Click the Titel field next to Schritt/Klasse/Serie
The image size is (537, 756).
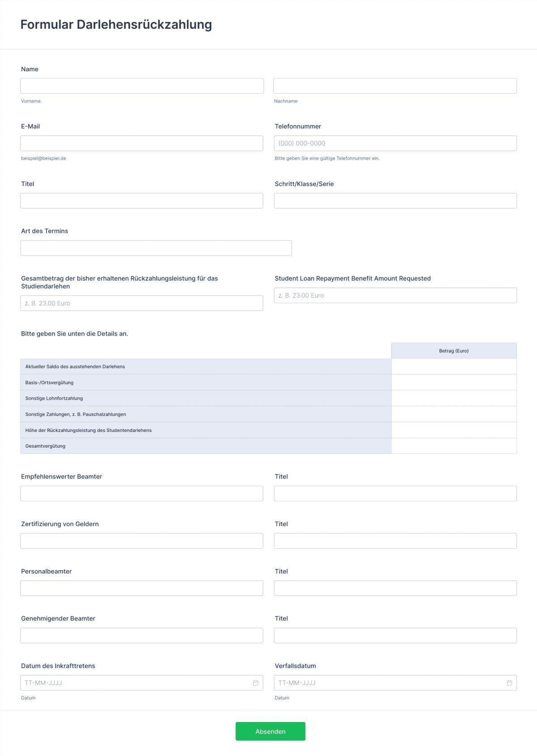141,200
